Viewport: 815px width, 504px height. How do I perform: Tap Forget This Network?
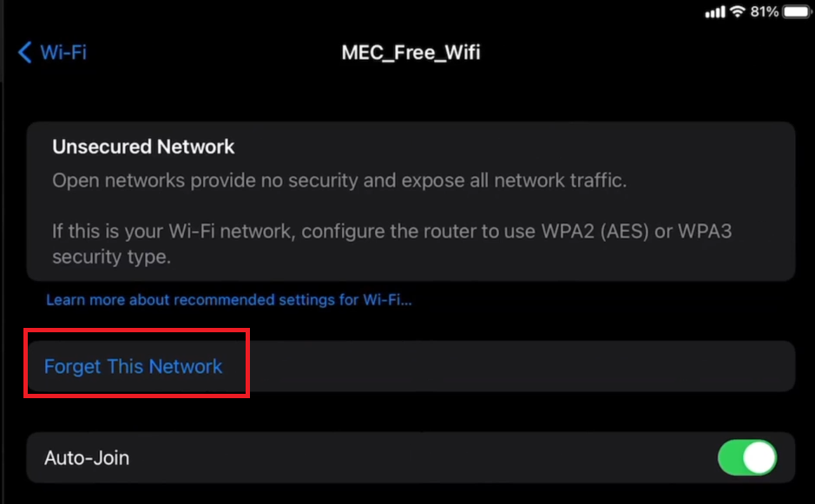click(134, 366)
